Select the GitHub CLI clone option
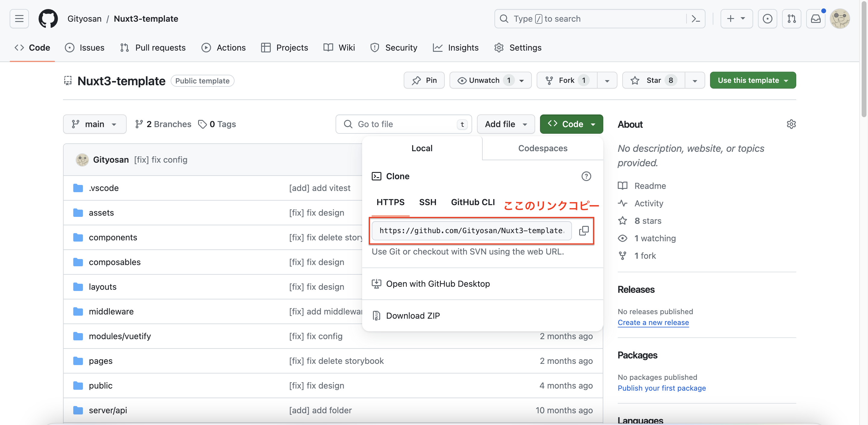Screen dimensions: 868x425 pyautogui.click(x=472, y=202)
